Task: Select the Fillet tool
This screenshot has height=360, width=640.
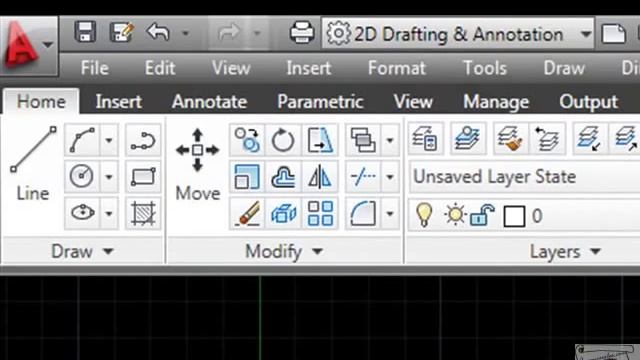Action: [x=363, y=213]
